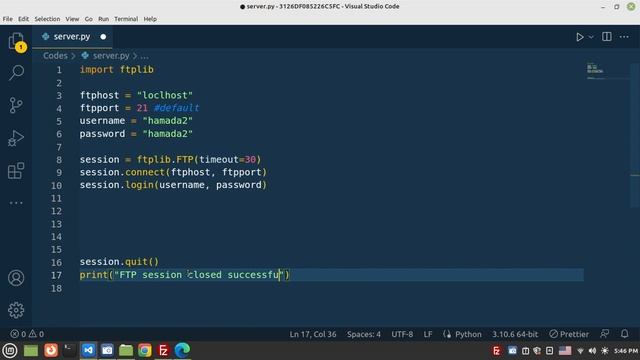Show desktop green icon in taskbar
Image resolution: width=640 pixels, height=360 pixels.
click(x=31, y=350)
